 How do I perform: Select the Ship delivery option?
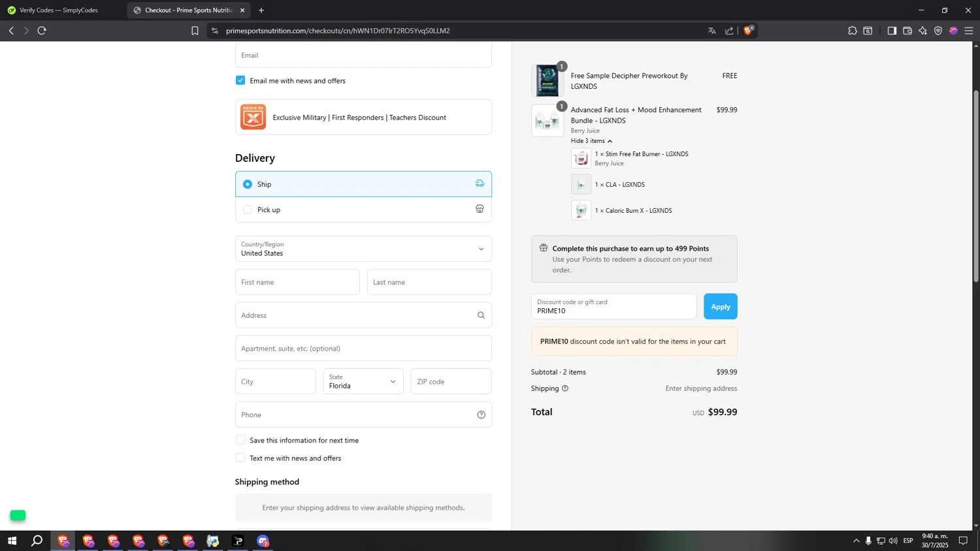tap(248, 184)
